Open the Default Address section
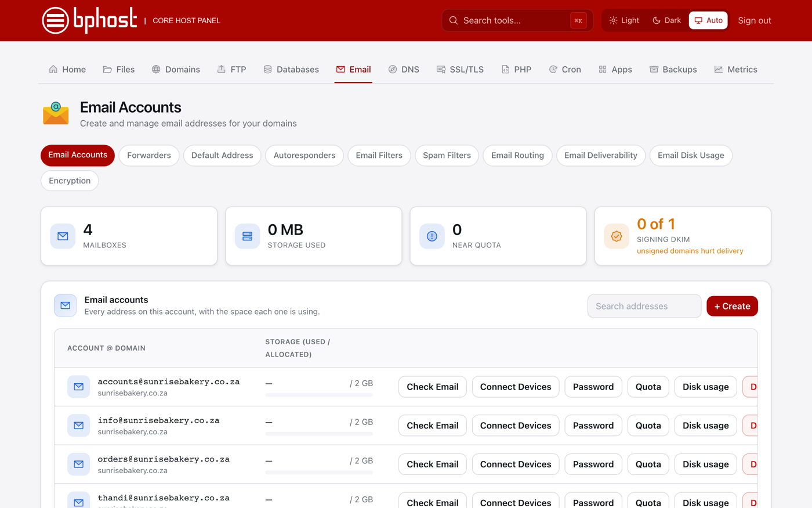Viewport: 812px width, 508px height. [222, 156]
